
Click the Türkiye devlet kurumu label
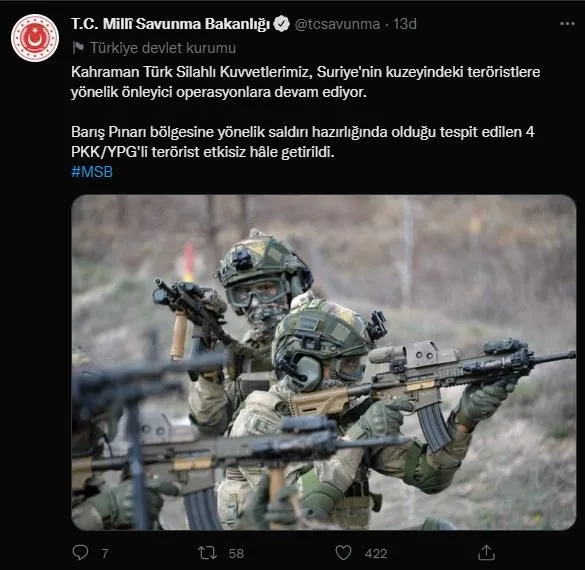click(x=163, y=48)
